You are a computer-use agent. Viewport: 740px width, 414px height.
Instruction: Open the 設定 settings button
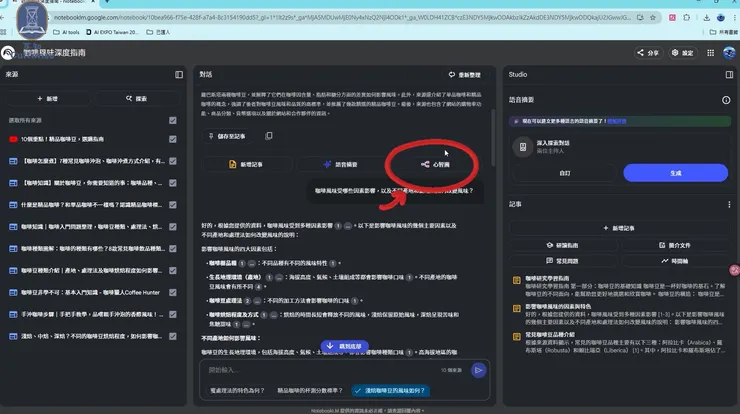[x=683, y=53]
